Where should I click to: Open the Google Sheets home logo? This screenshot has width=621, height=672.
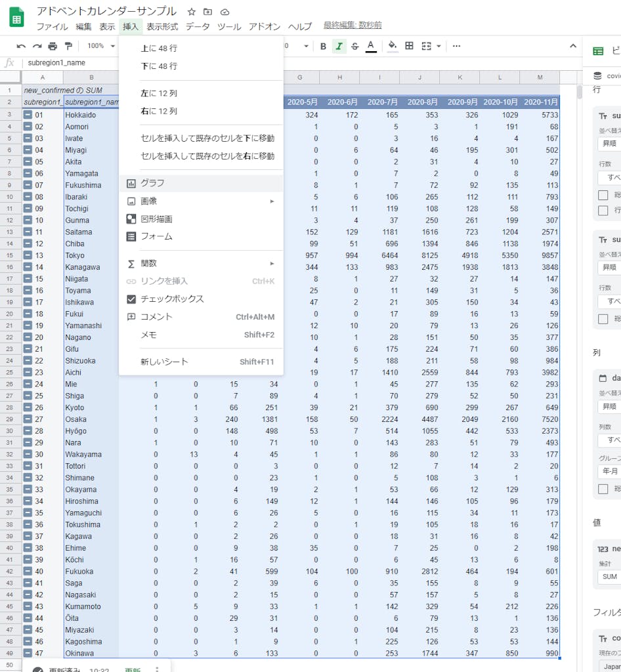point(16,18)
